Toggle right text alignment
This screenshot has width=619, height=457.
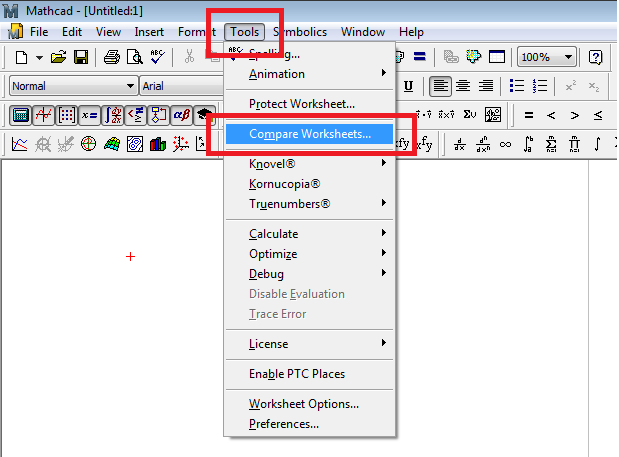point(486,86)
